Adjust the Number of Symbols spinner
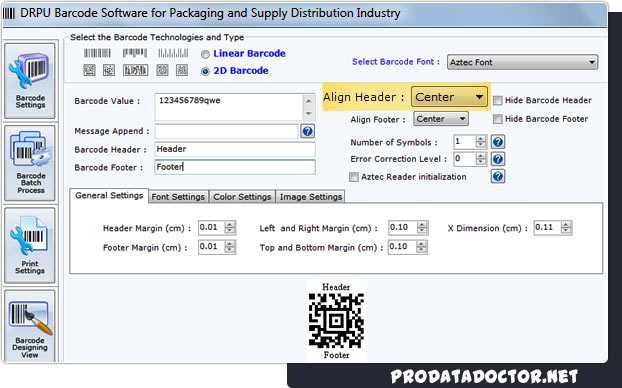Viewport: 622px width, 388px height. click(x=481, y=142)
